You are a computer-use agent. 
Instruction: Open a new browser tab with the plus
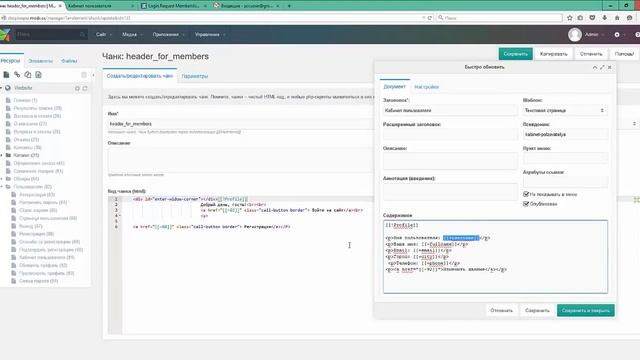(x=289, y=6)
